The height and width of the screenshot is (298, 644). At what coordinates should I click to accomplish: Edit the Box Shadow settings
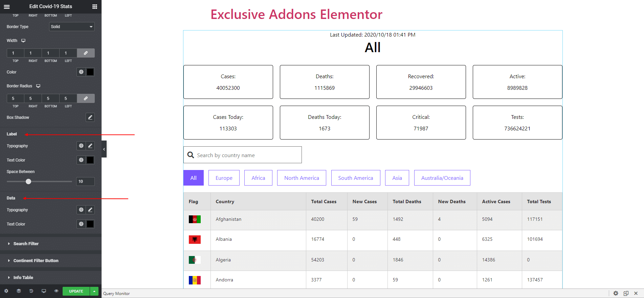(x=90, y=118)
